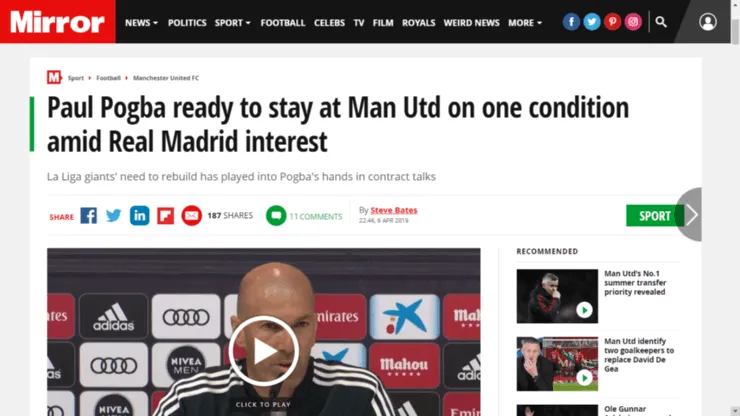The width and height of the screenshot is (740, 416).
Task: Click the search magnifier icon
Action: (661, 22)
